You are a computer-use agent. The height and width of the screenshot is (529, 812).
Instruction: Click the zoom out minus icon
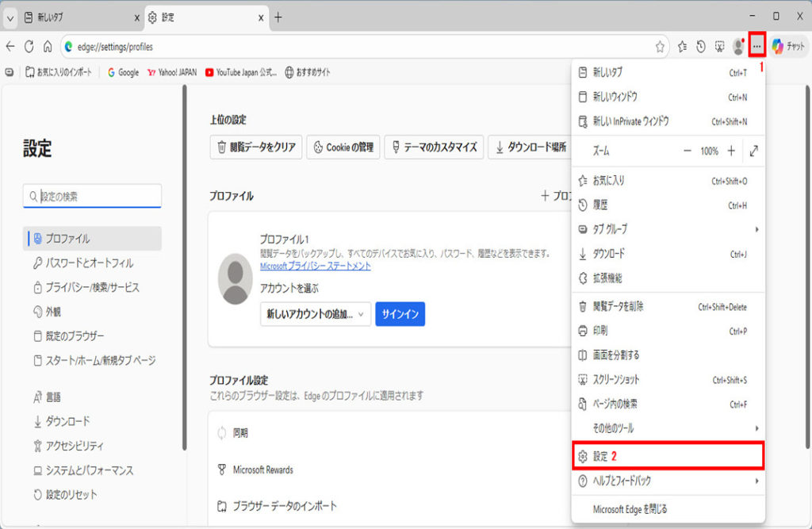(x=688, y=151)
